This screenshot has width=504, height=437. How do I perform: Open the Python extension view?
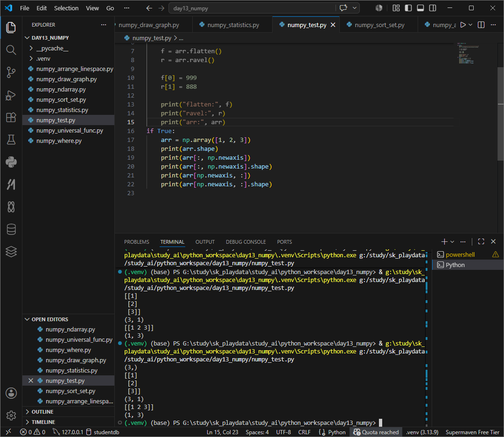[x=11, y=162]
